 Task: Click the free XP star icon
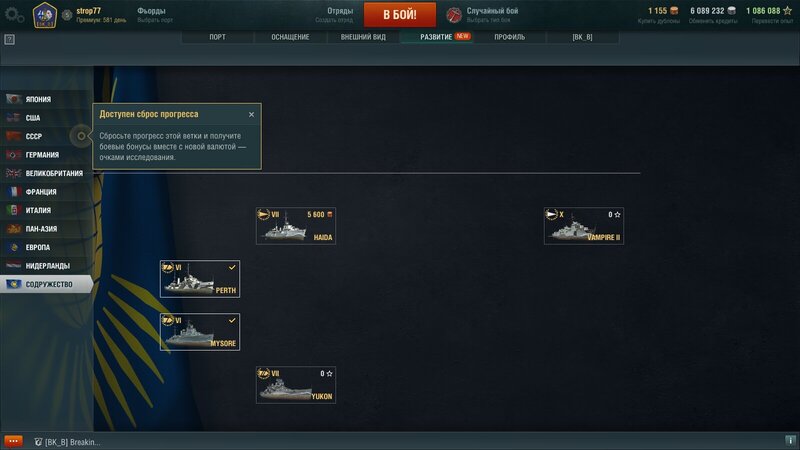pyautogui.click(x=787, y=11)
